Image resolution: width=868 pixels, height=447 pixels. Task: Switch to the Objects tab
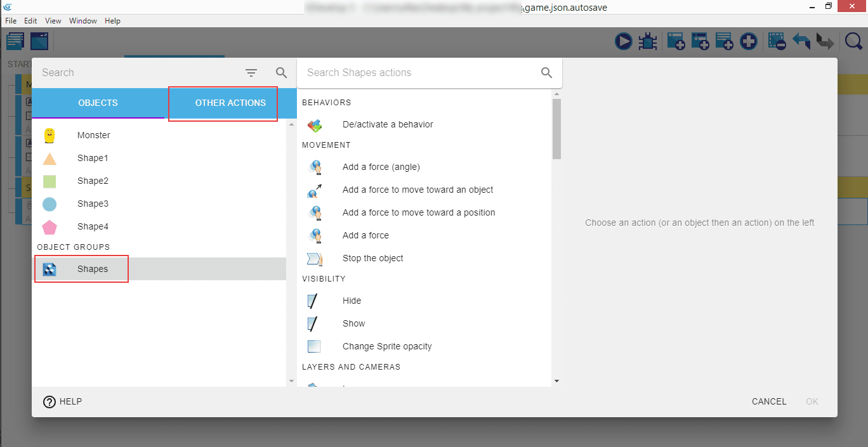[x=98, y=103]
